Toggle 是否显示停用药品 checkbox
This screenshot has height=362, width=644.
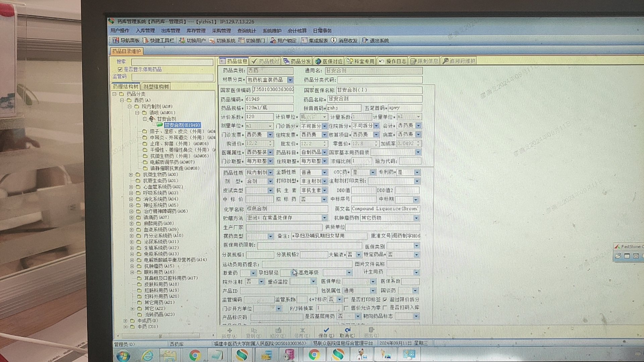(x=120, y=69)
